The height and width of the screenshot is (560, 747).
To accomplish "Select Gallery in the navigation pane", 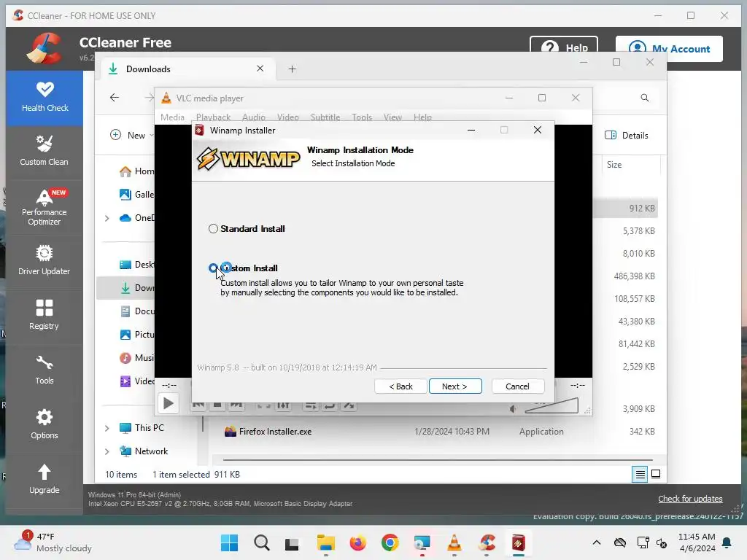I will tap(136, 194).
